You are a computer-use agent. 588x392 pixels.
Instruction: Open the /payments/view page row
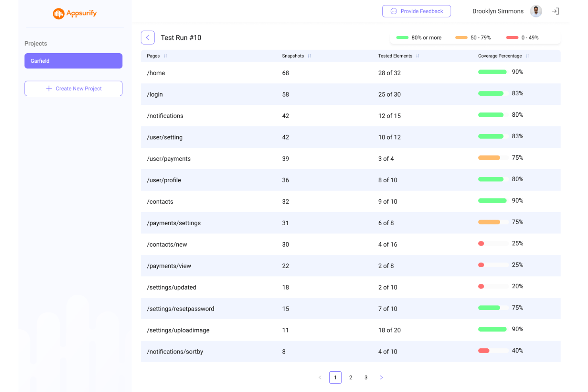click(x=350, y=266)
